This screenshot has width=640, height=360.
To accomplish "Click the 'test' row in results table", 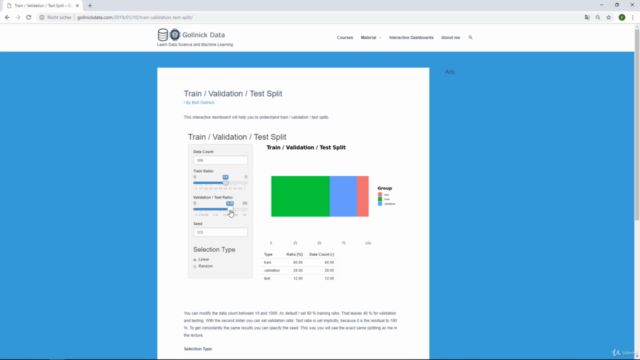I will click(299, 278).
